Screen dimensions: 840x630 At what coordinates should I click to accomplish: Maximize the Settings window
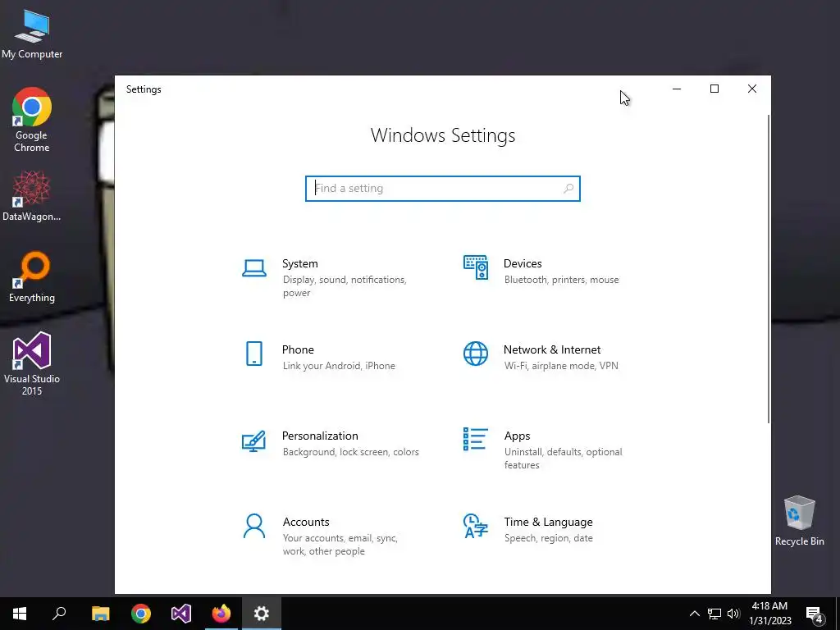point(714,89)
